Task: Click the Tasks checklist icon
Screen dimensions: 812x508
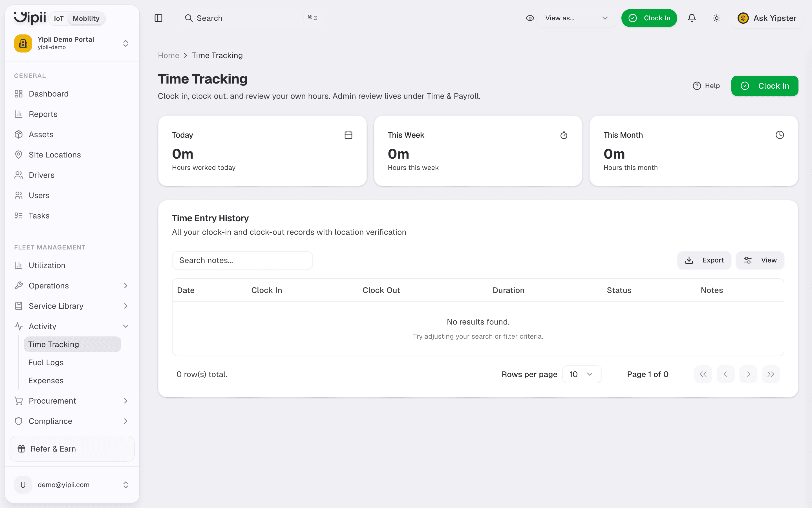Action: pyautogui.click(x=19, y=216)
